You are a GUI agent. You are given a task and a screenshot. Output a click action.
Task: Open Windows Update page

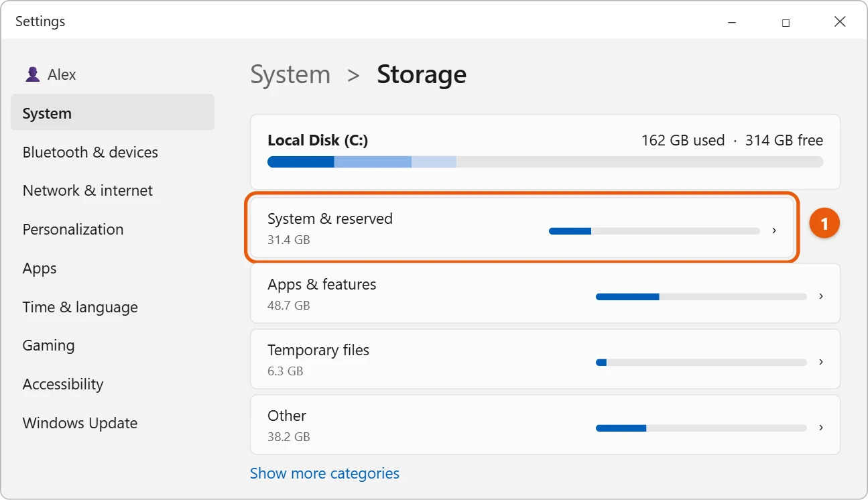tap(80, 423)
